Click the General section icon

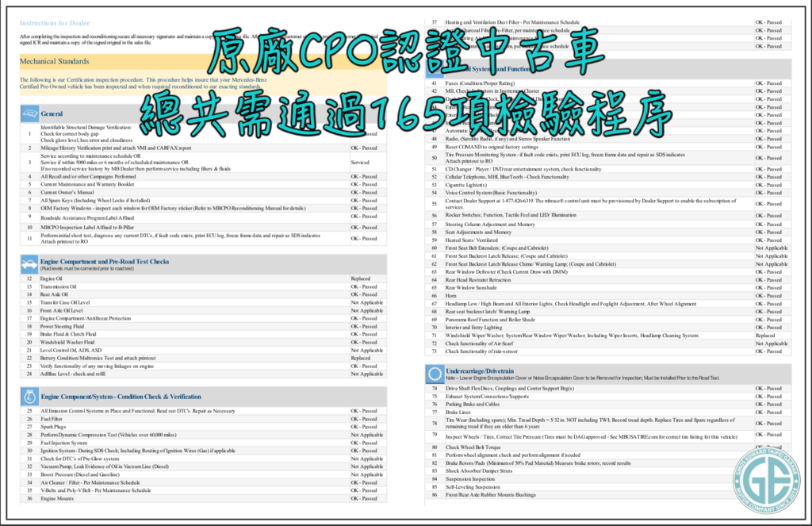pos(29,113)
